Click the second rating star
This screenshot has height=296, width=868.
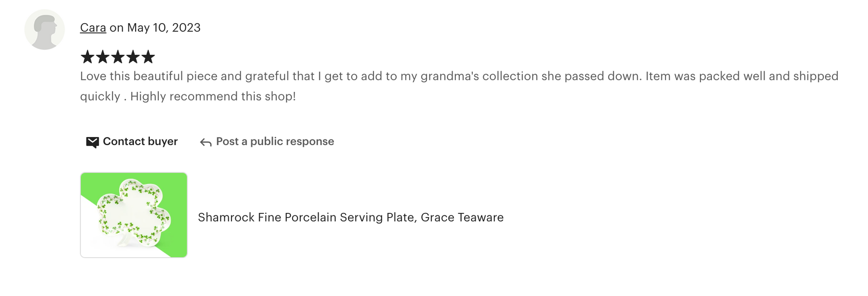click(x=103, y=57)
